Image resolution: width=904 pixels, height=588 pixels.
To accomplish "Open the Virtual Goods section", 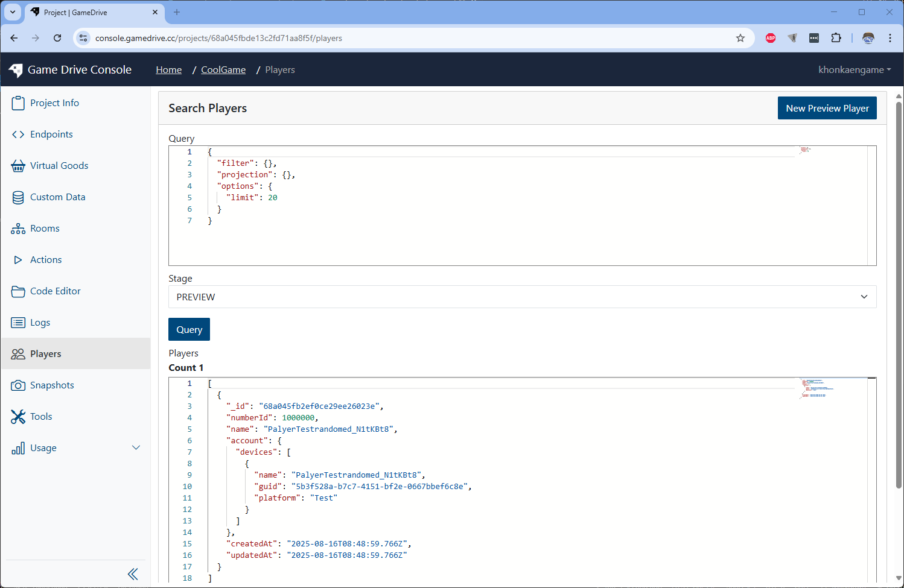I will pos(59,165).
